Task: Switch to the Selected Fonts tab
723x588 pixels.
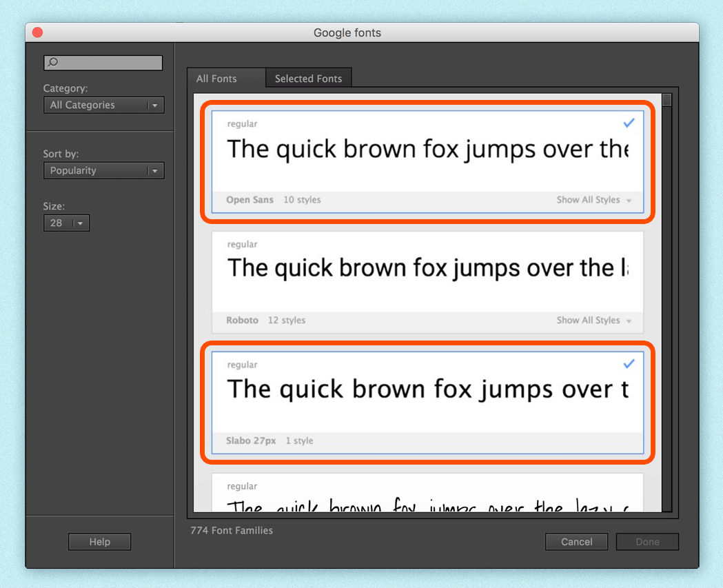Action: (x=309, y=79)
